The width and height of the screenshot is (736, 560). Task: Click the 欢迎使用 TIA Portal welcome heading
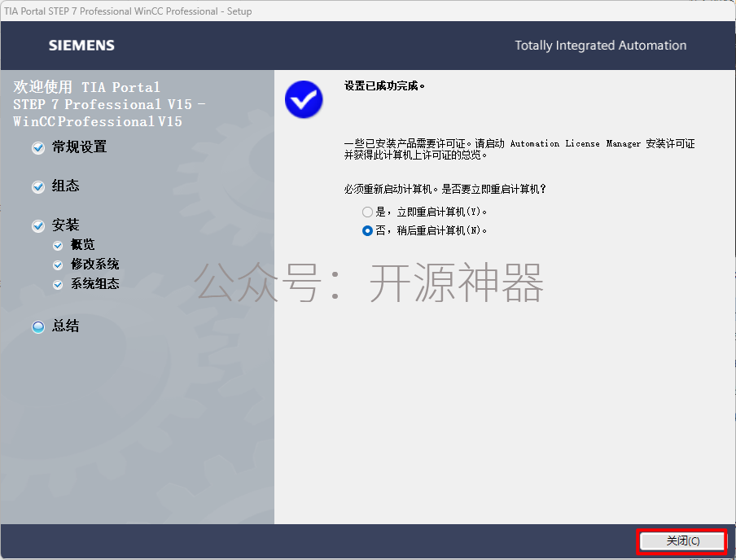pos(109,104)
